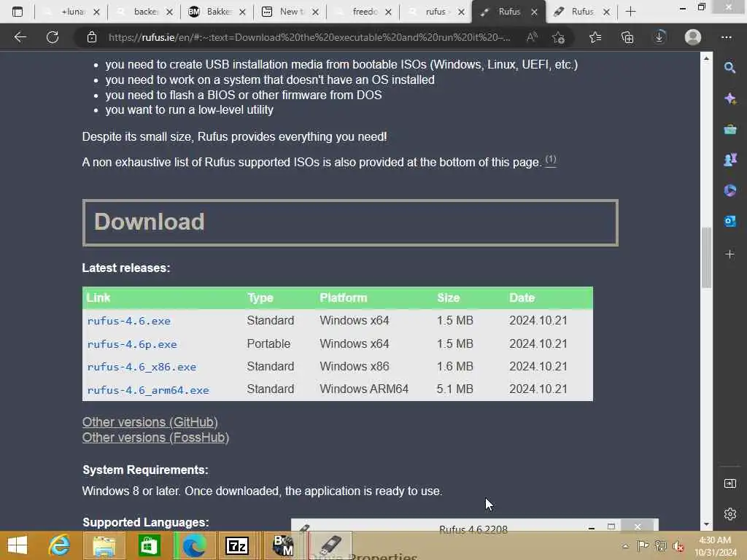Download portable rufus-4.6p.exe
The width and height of the screenshot is (747, 560).
[132, 344]
